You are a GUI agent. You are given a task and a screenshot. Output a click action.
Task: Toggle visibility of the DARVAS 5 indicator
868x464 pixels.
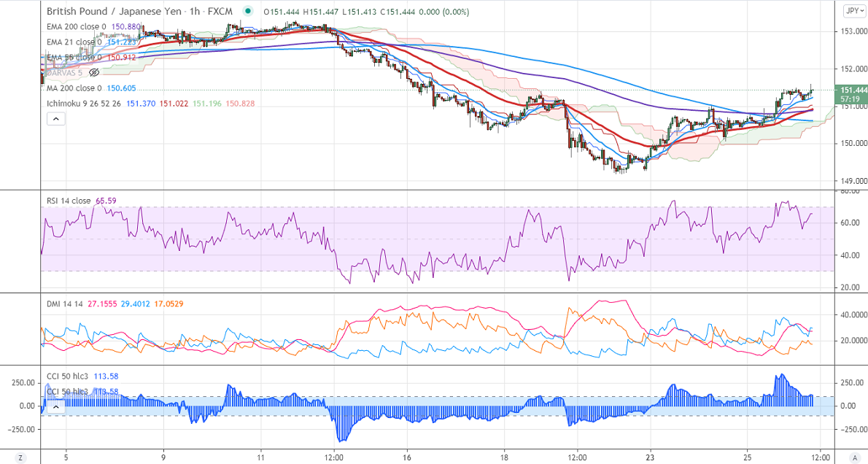point(94,73)
